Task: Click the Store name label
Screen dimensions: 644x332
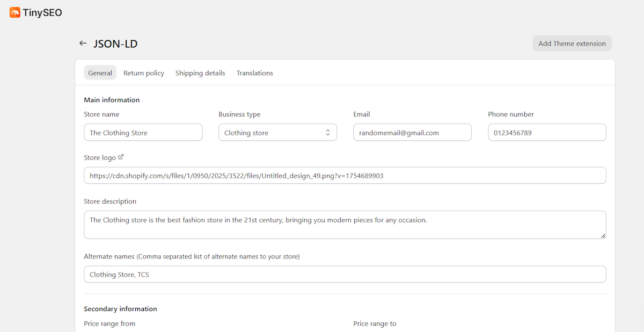Action: (101, 114)
